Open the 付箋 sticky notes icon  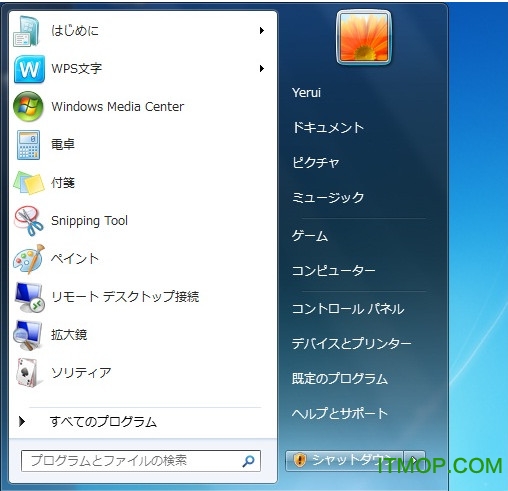29,183
